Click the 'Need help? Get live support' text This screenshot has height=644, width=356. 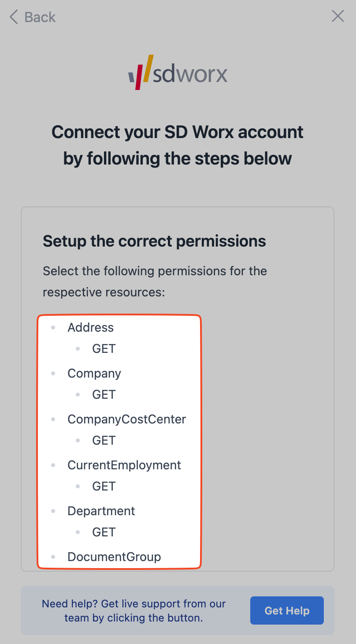click(x=133, y=610)
